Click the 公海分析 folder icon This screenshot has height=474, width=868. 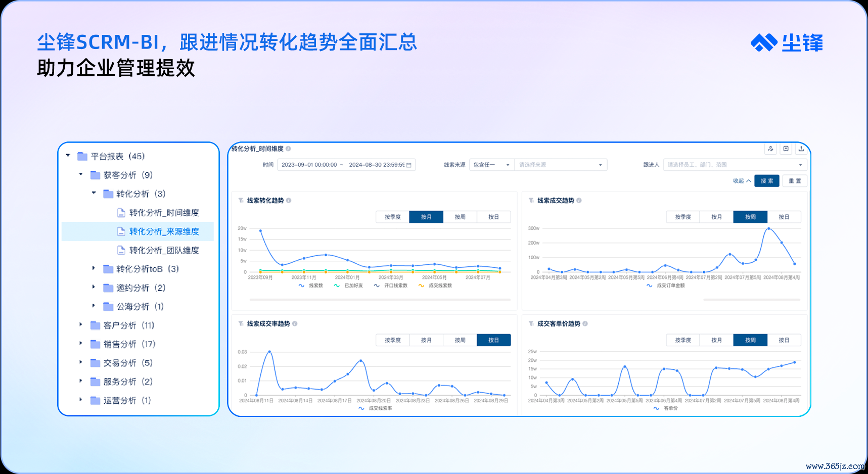108,307
